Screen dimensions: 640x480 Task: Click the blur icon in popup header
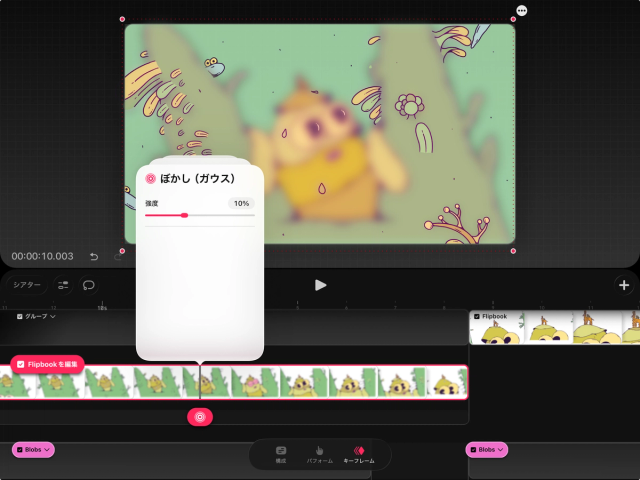[151, 178]
